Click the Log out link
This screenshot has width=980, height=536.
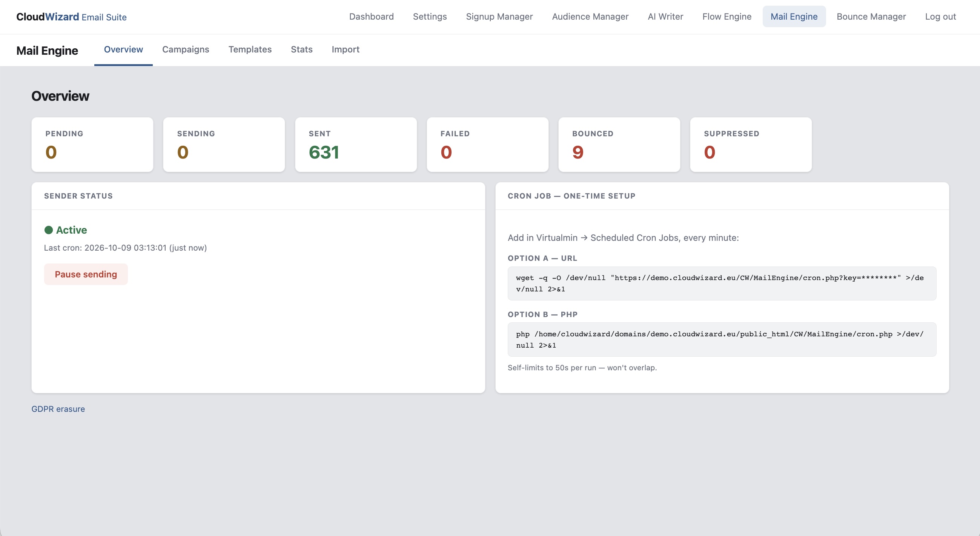[x=940, y=16]
